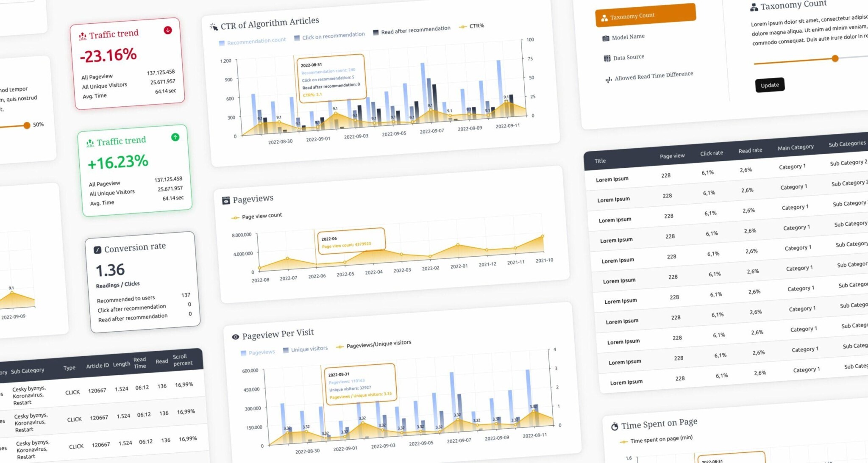The image size is (868, 463).
Task: Toggle Recommendation count legend in CTR chart
Action: click(252, 42)
